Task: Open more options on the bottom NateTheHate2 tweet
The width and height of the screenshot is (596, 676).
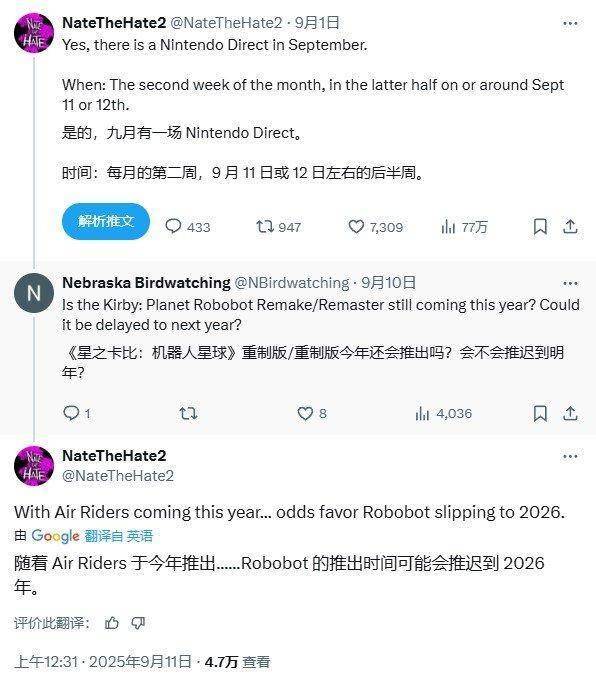Action: coord(570,456)
